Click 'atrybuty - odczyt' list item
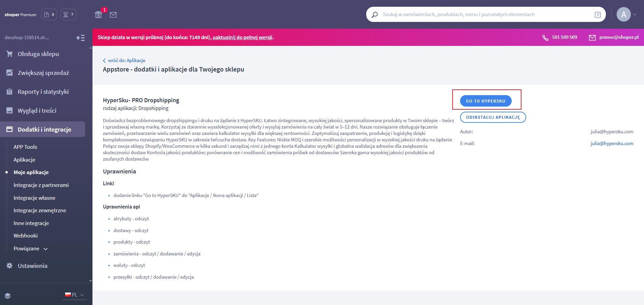 pyautogui.click(x=131, y=219)
